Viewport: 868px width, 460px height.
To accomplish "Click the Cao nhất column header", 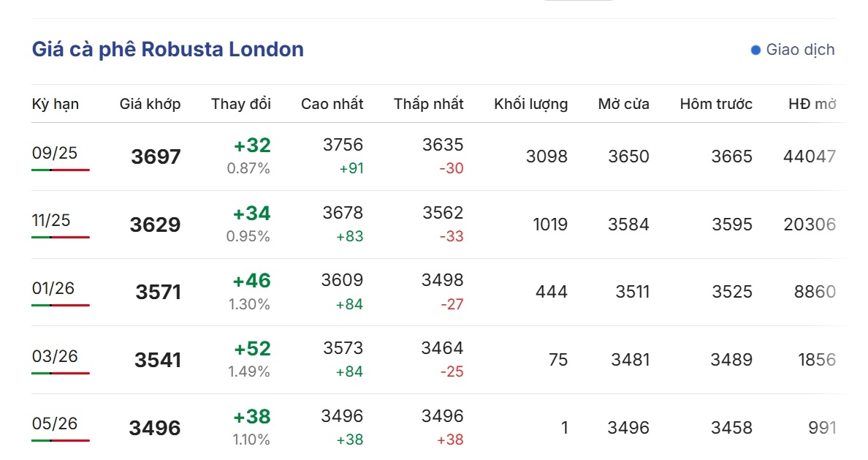I will (x=332, y=104).
